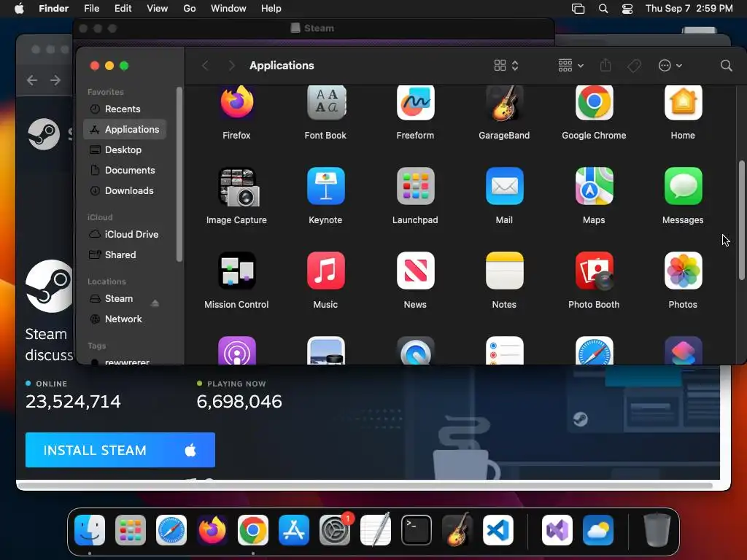
Task: Open the Go menu
Action: tap(190, 9)
